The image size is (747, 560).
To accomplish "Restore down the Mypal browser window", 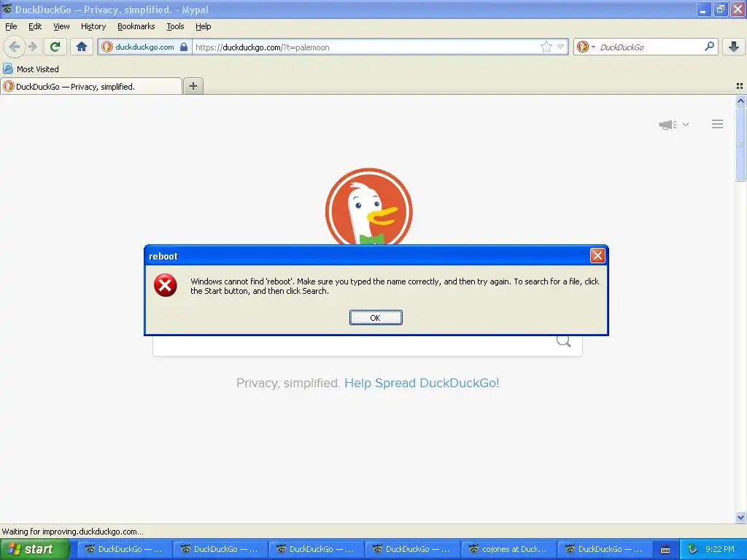I will tap(720, 9).
